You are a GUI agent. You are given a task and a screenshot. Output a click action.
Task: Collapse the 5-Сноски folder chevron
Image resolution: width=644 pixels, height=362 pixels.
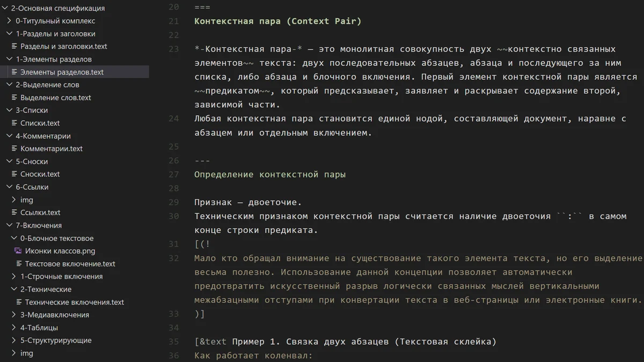[x=10, y=161]
